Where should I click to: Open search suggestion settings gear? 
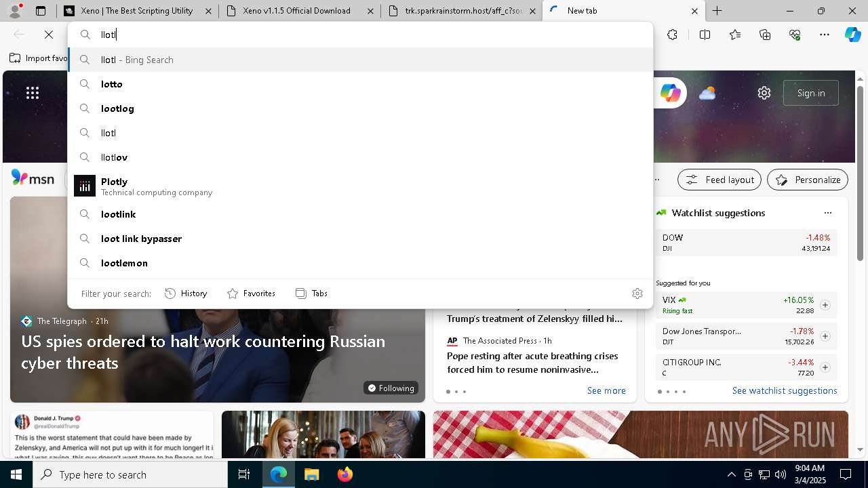coord(637,293)
